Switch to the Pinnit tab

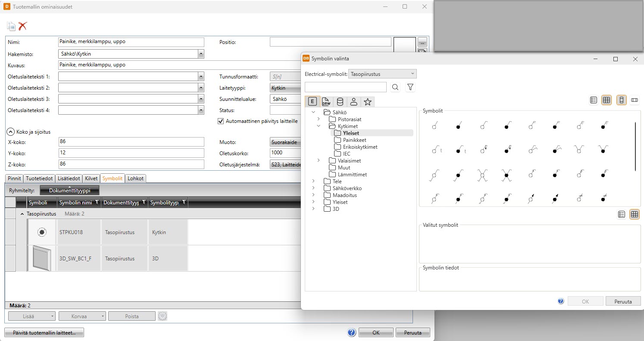[x=14, y=178]
